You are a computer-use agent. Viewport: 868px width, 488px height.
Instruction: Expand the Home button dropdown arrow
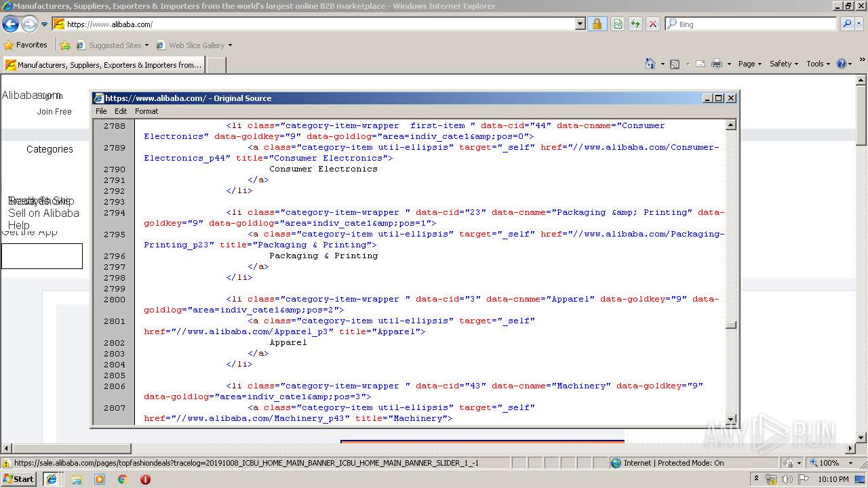(x=662, y=64)
